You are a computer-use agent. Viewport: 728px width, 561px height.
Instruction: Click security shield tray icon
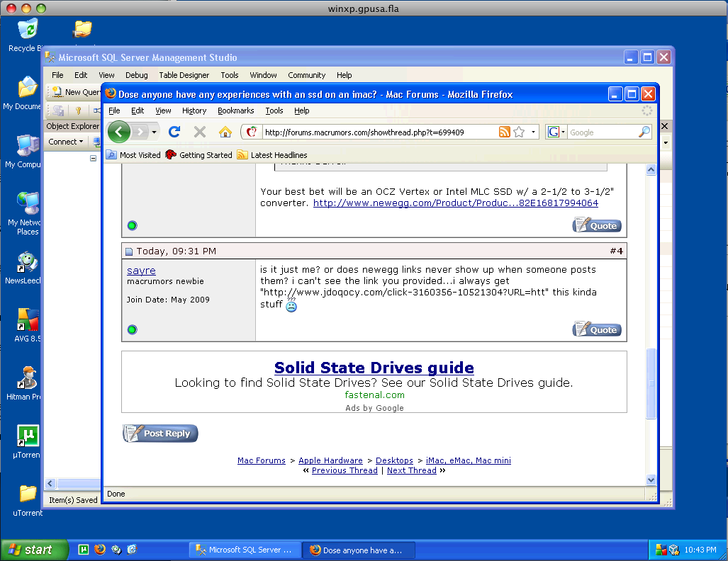point(661,550)
